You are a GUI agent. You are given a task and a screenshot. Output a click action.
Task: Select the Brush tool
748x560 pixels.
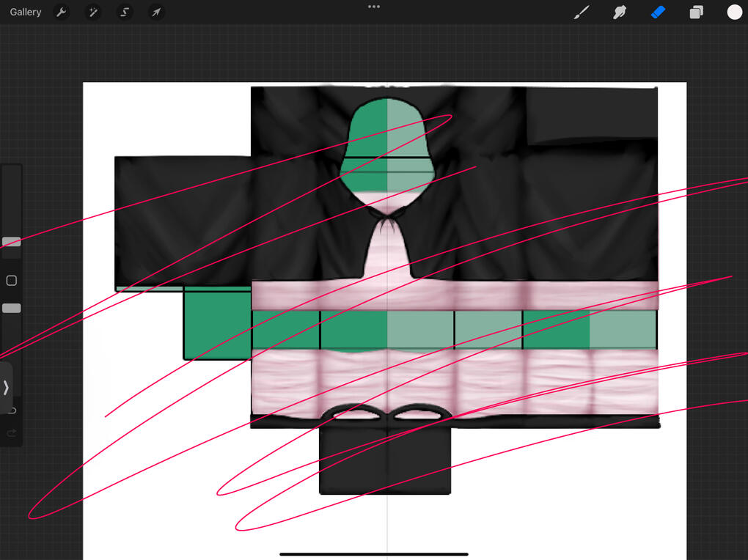tap(582, 12)
